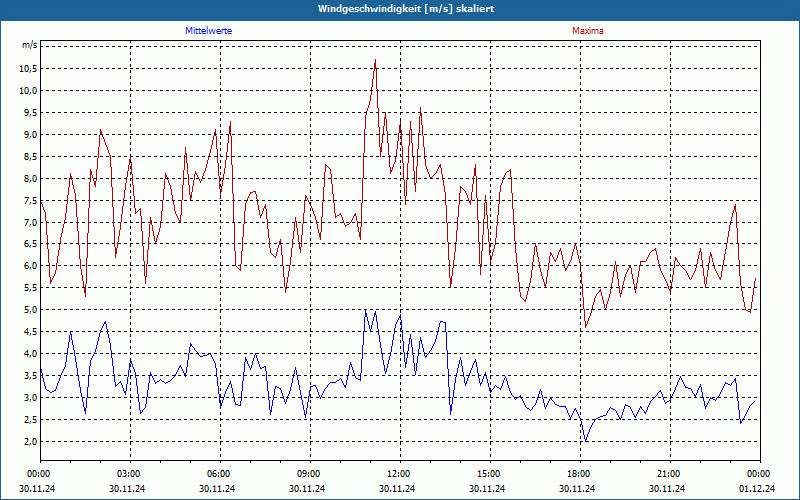Viewport: 800px width, 500px height.
Task: Select the 15:00 time axis label
Action: (x=490, y=474)
